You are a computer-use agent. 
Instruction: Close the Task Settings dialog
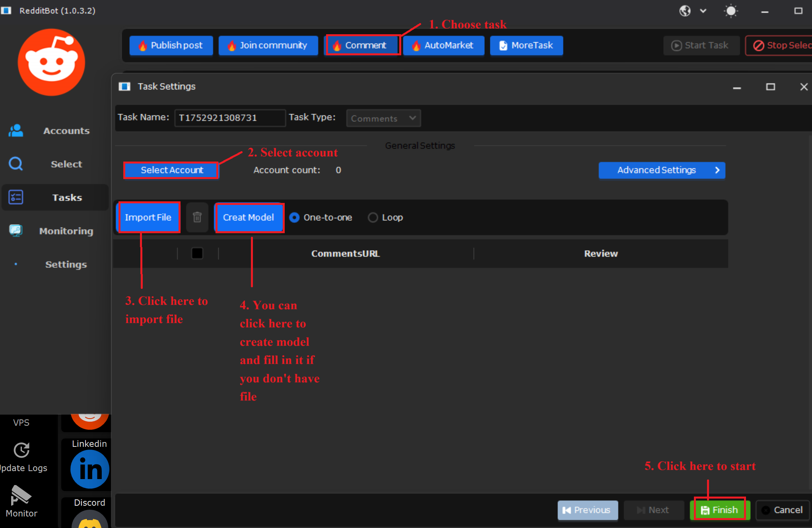tap(804, 87)
